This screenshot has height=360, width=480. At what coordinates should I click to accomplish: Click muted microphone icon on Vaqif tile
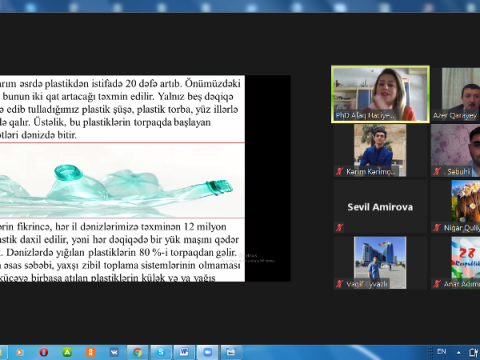click(339, 284)
